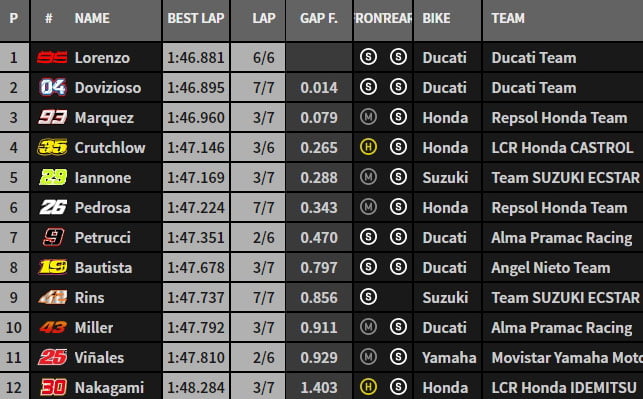643x399 pixels.
Task: Click Marquez's 93 rider number logo
Action: 52,118
